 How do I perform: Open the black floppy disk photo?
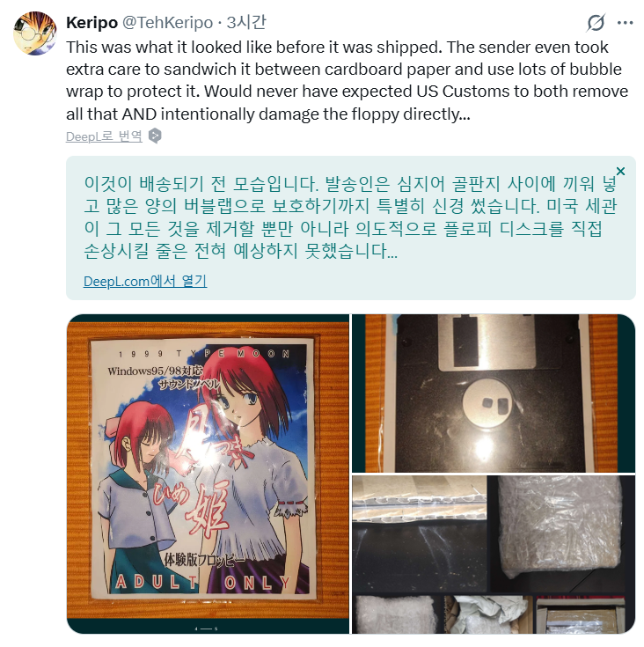[x=493, y=393]
